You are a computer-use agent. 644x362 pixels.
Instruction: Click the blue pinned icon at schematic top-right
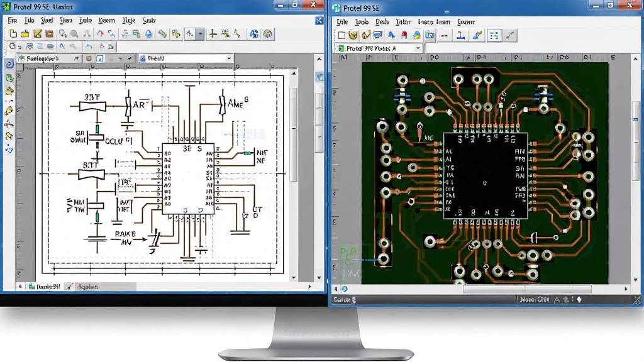tap(319, 20)
